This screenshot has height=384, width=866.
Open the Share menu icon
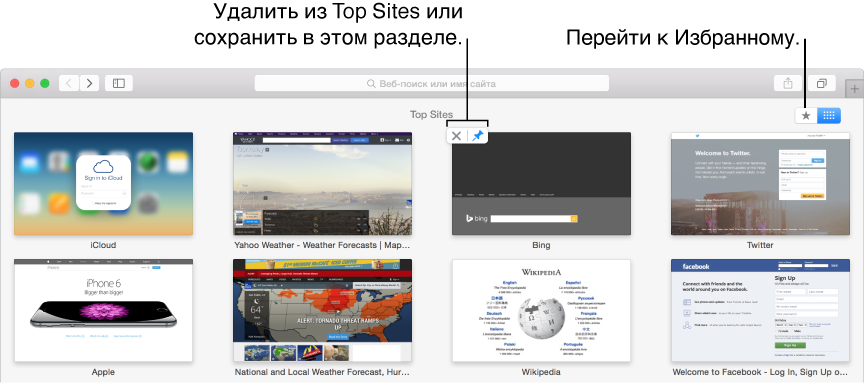click(788, 83)
